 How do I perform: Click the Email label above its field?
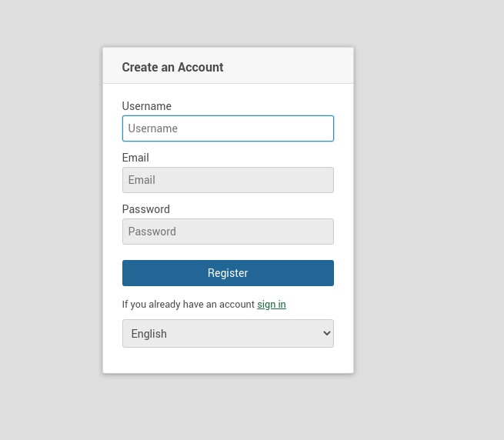(x=135, y=158)
